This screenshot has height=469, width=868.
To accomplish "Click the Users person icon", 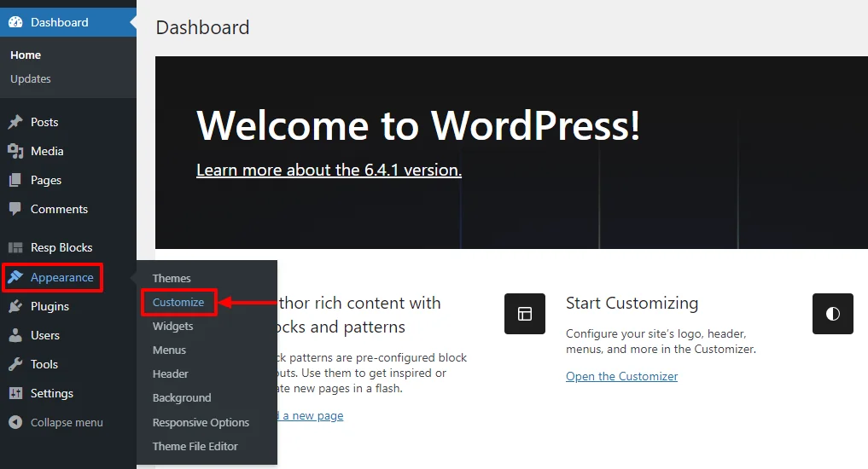I will (15, 335).
